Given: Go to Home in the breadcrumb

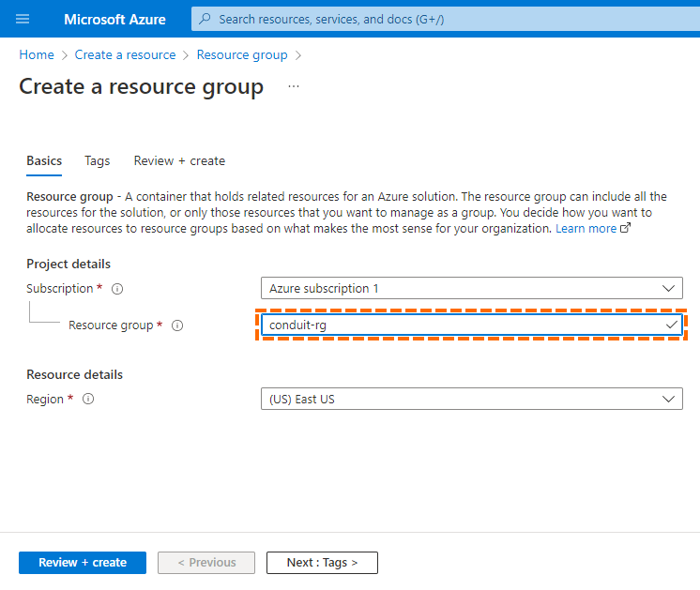Looking at the screenshot, I should (x=37, y=55).
